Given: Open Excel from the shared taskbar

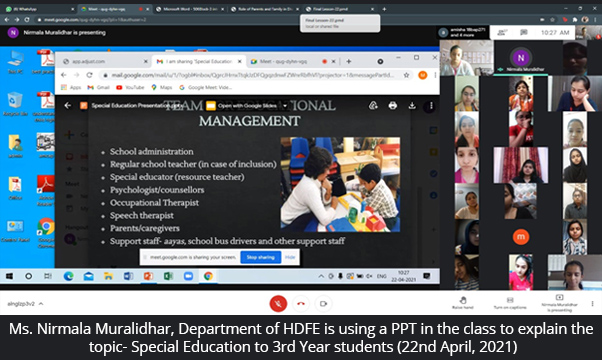Looking at the screenshot, I should (x=168, y=276).
